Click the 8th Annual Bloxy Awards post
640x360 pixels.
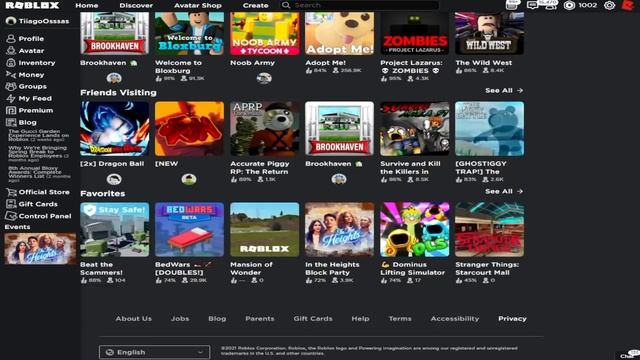pyautogui.click(x=39, y=174)
